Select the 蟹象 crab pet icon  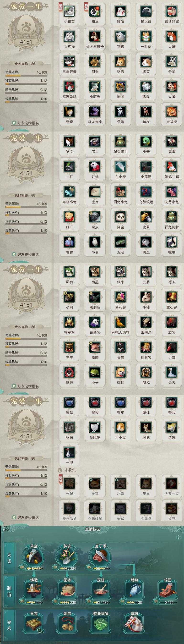69,402
